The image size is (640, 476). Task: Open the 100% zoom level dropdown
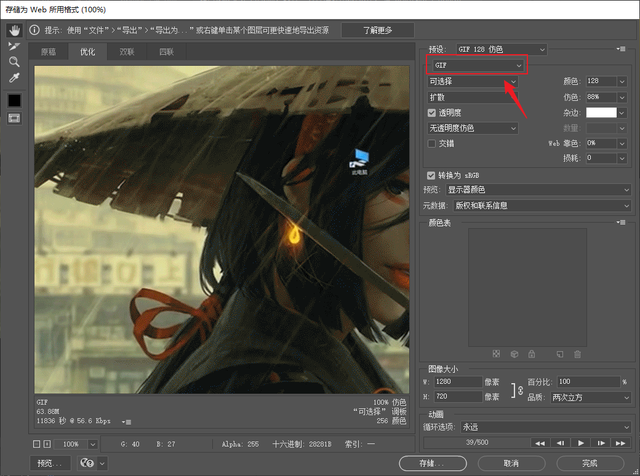[x=92, y=444]
